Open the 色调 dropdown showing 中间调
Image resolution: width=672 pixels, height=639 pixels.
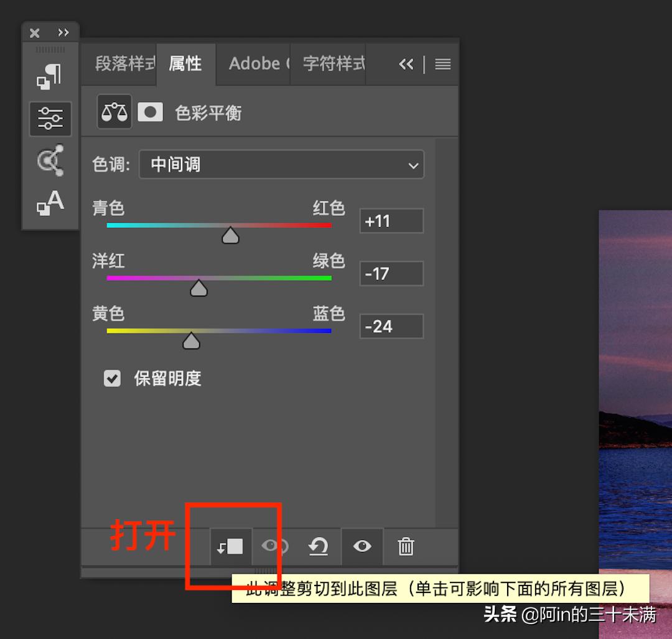pyautogui.click(x=281, y=165)
